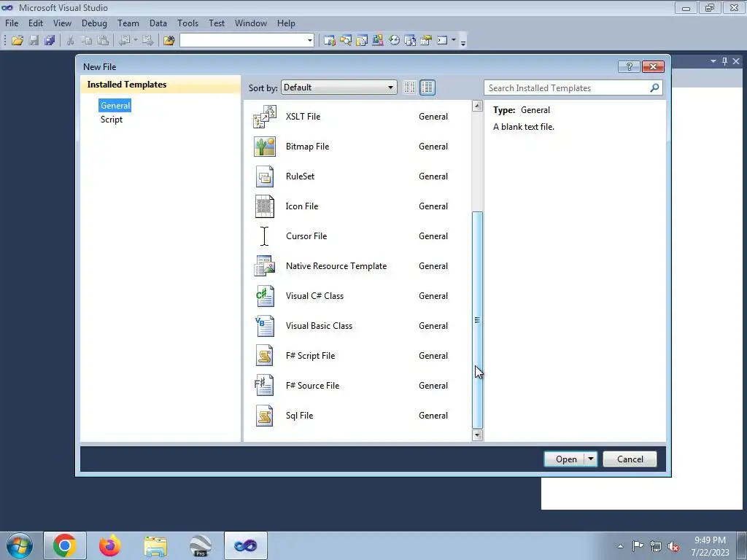This screenshot has height=560, width=747.
Task: Click the search magnifier in Installed Templates box
Action: pyautogui.click(x=654, y=87)
